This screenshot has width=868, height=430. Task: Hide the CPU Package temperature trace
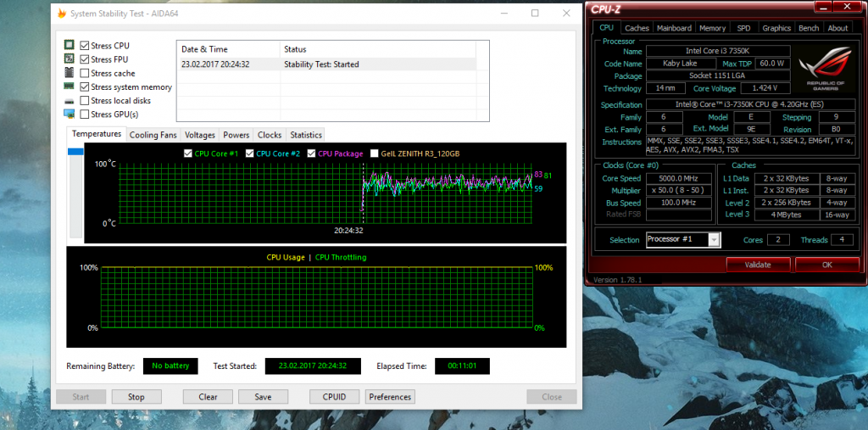tap(311, 154)
